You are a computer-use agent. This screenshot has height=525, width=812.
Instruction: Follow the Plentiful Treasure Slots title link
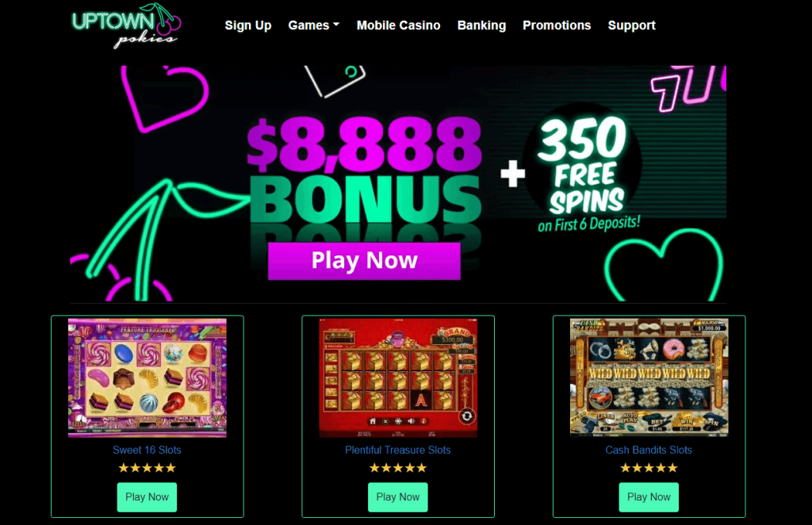398,450
